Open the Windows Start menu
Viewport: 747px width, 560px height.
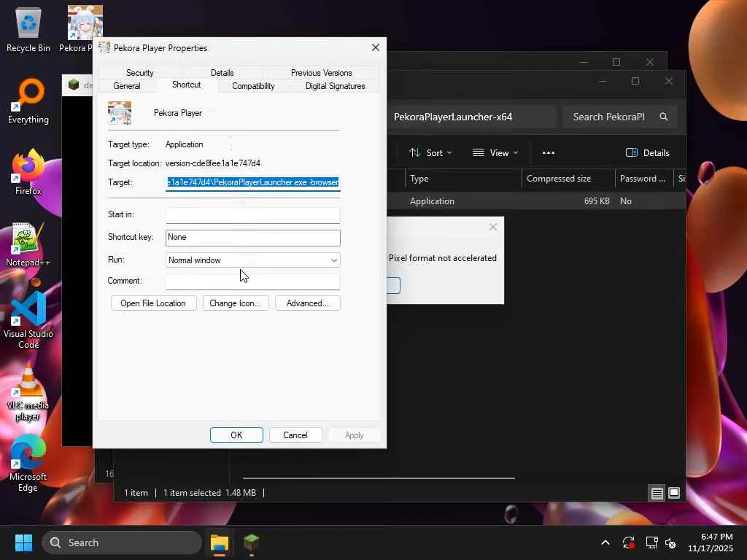click(23, 542)
